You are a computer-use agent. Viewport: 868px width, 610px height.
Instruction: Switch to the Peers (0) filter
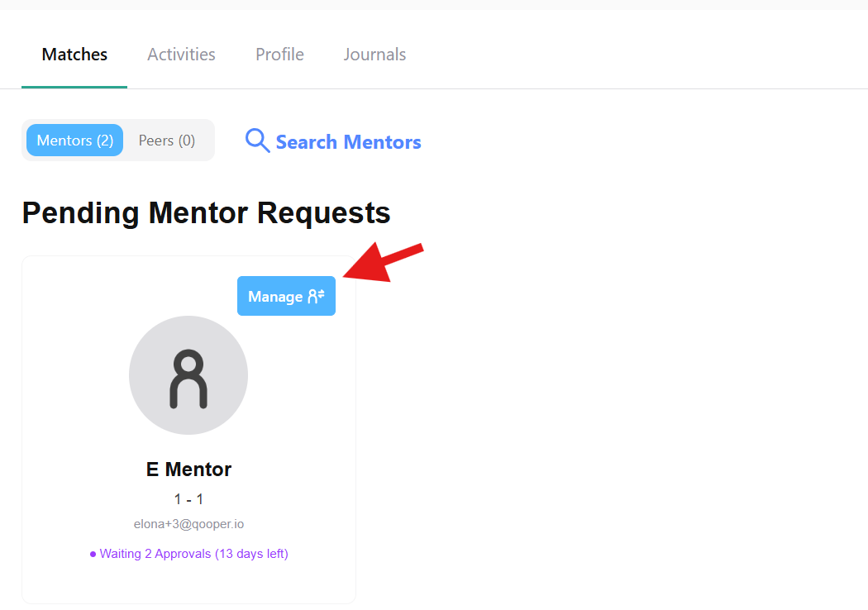[x=167, y=141]
